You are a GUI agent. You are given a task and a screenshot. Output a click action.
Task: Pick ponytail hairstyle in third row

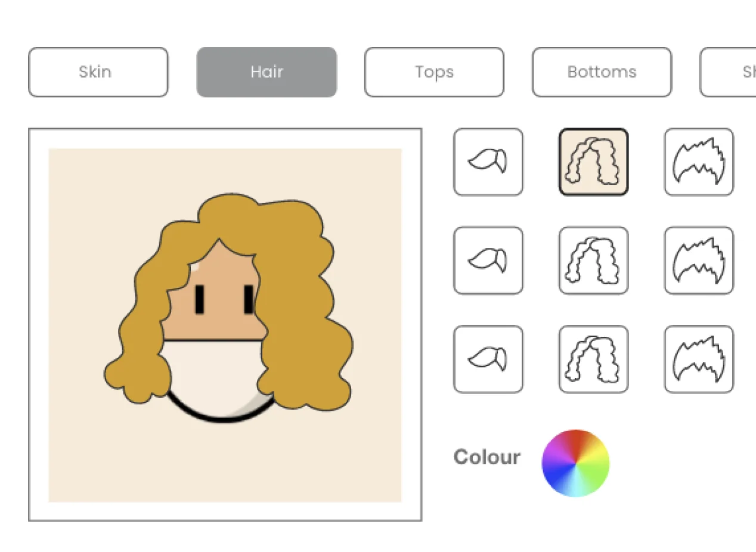[488, 359]
